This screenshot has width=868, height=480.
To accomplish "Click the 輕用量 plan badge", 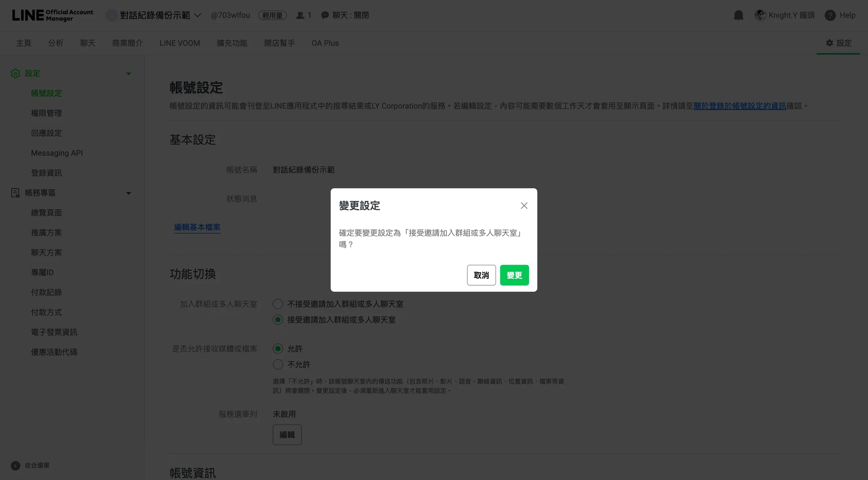I will point(272,15).
